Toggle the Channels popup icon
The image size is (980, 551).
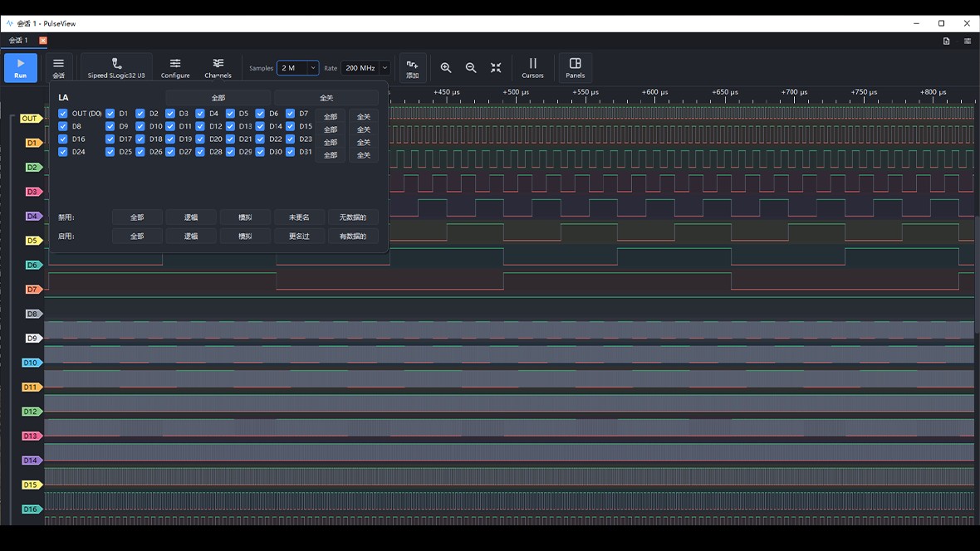pyautogui.click(x=218, y=63)
